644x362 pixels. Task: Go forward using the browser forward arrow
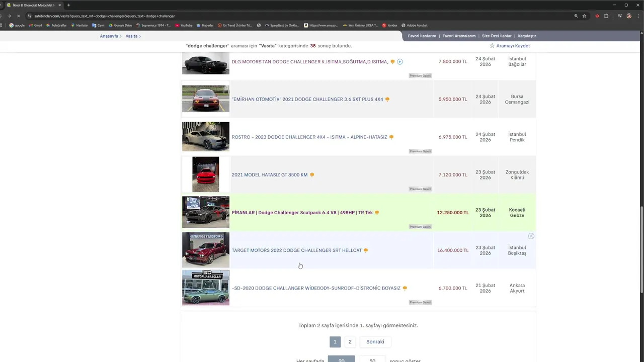click(x=9, y=16)
